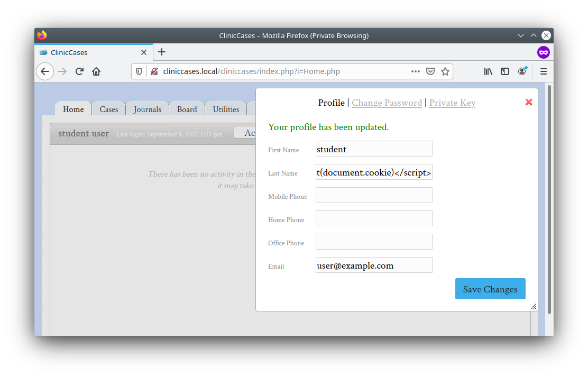Open the Cases tab
Image resolution: width=588 pixels, height=377 pixels.
[x=109, y=109]
